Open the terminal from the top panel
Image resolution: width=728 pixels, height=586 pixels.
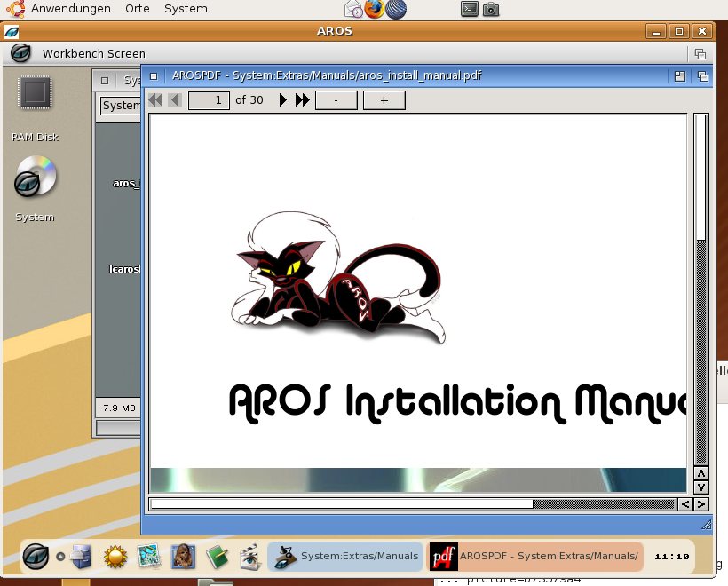(x=471, y=9)
